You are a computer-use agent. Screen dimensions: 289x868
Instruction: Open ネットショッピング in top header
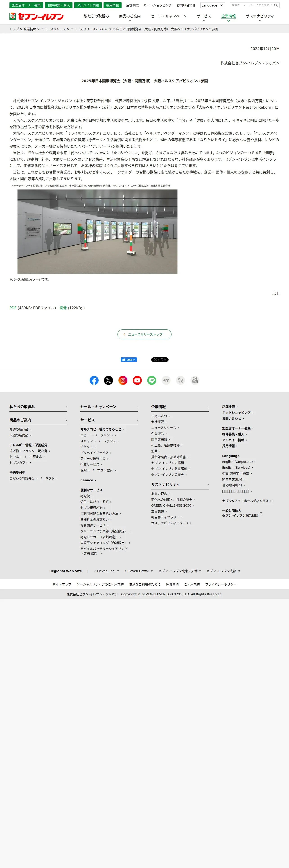coord(158,5)
